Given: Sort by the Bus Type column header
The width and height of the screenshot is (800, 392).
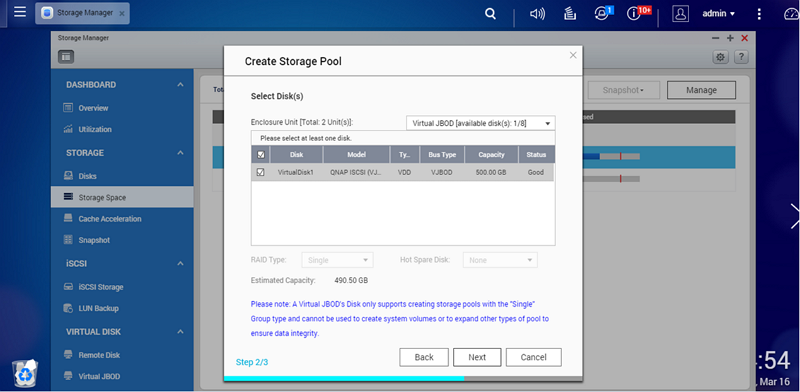Looking at the screenshot, I should pyautogui.click(x=442, y=155).
